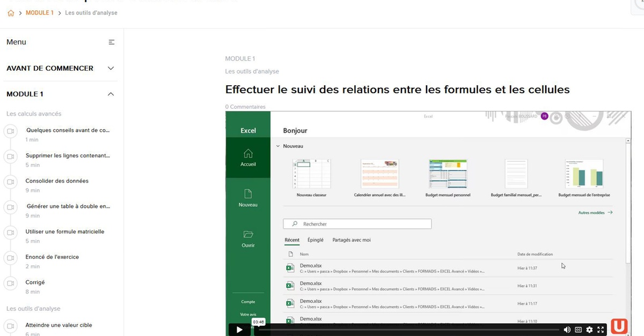Open Autres modèles link

(x=595, y=213)
